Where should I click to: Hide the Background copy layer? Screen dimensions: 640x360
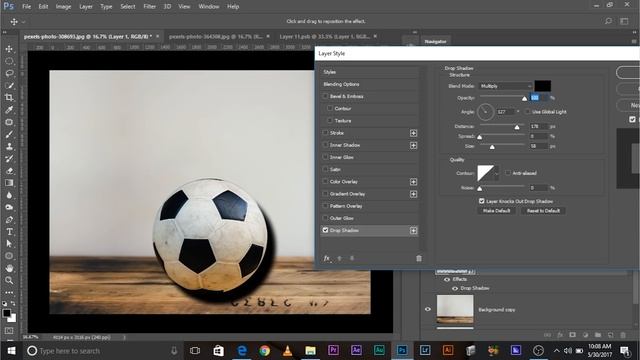point(428,309)
